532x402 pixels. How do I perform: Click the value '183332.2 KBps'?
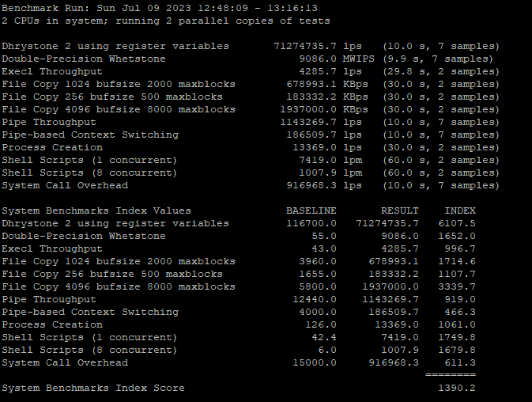(327, 97)
